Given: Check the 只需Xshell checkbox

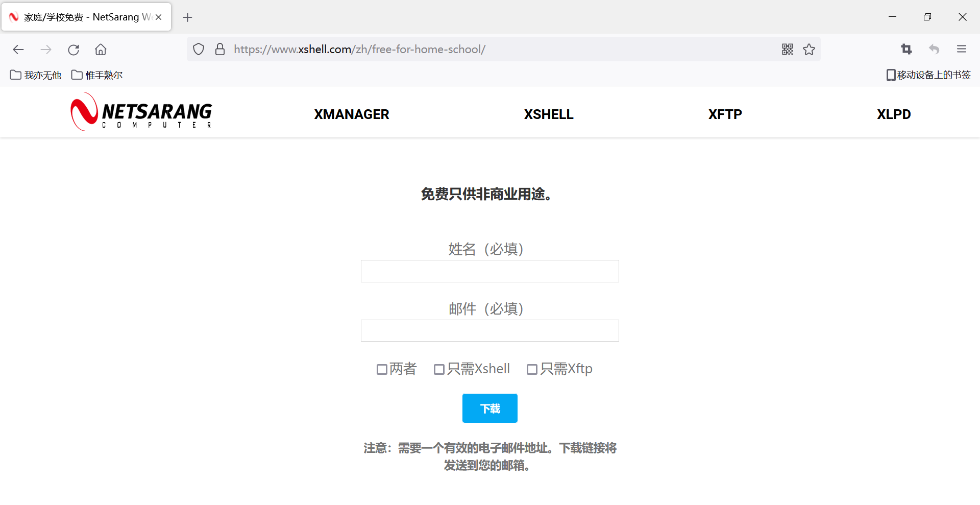Looking at the screenshot, I should coord(439,370).
